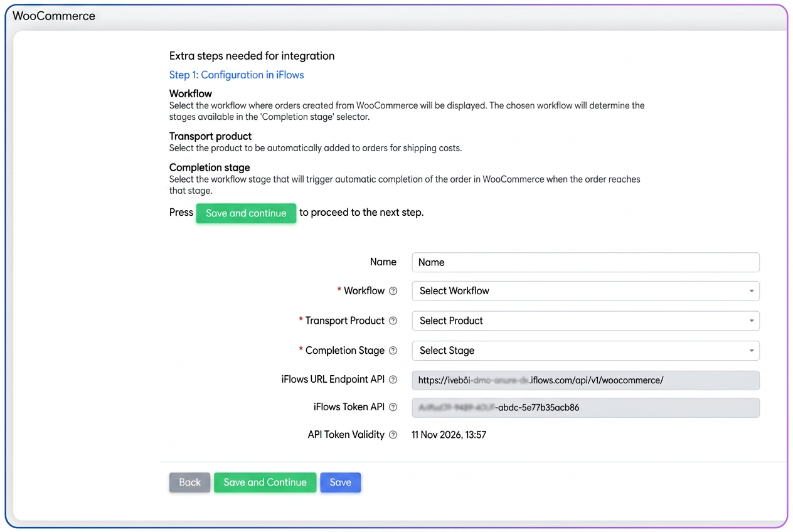Show help tooltip for Transport Product
The width and height of the screenshot is (793, 532).
coord(393,321)
